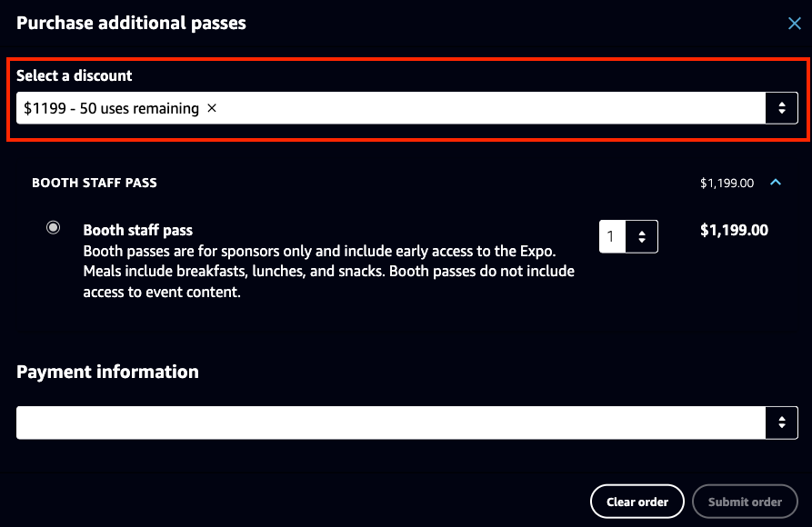Click the quantity value 1

pyautogui.click(x=611, y=237)
